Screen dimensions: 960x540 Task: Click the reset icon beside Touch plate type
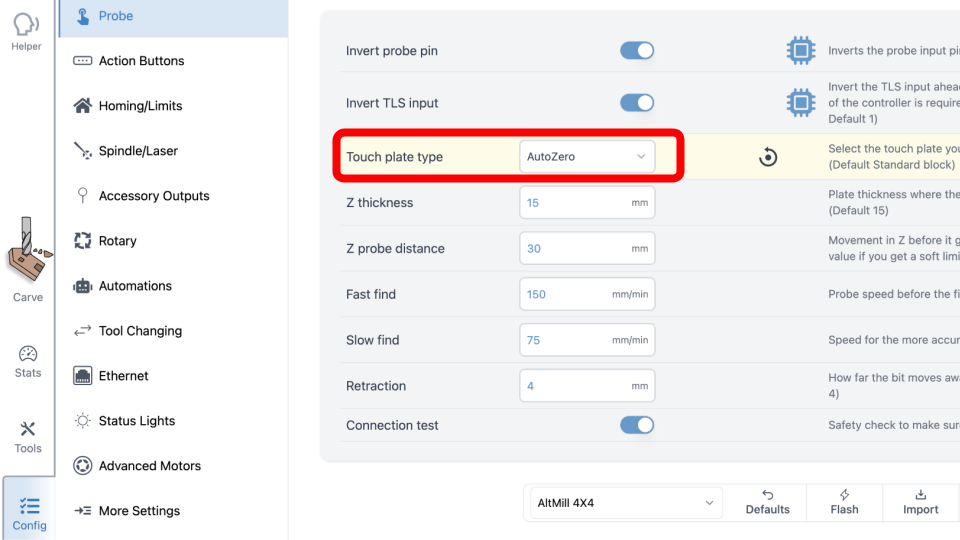tap(768, 157)
